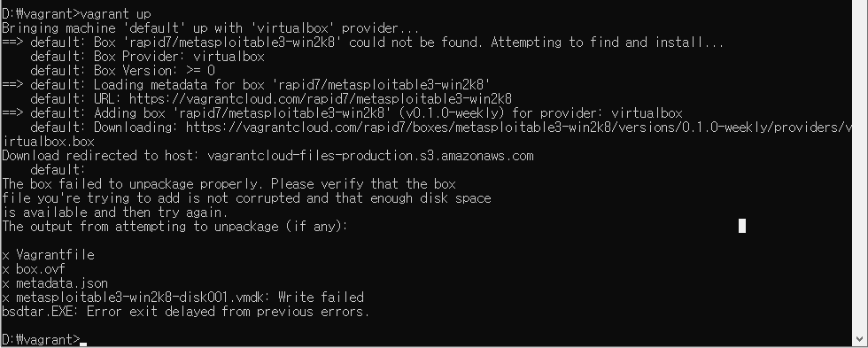Click the 'Write failed' vmdk line
This screenshot has width=868, height=348.
pyautogui.click(x=182, y=298)
